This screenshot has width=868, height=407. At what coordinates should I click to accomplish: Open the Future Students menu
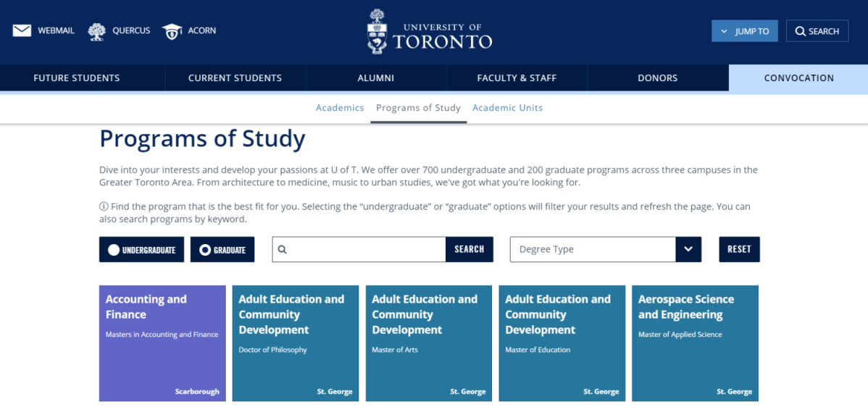pos(77,78)
